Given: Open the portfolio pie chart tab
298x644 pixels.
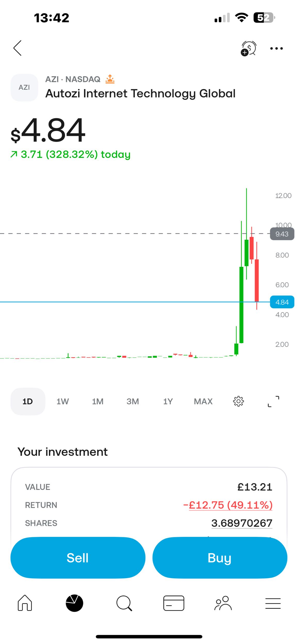Looking at the screenshot, I should [x=74, y=603].
